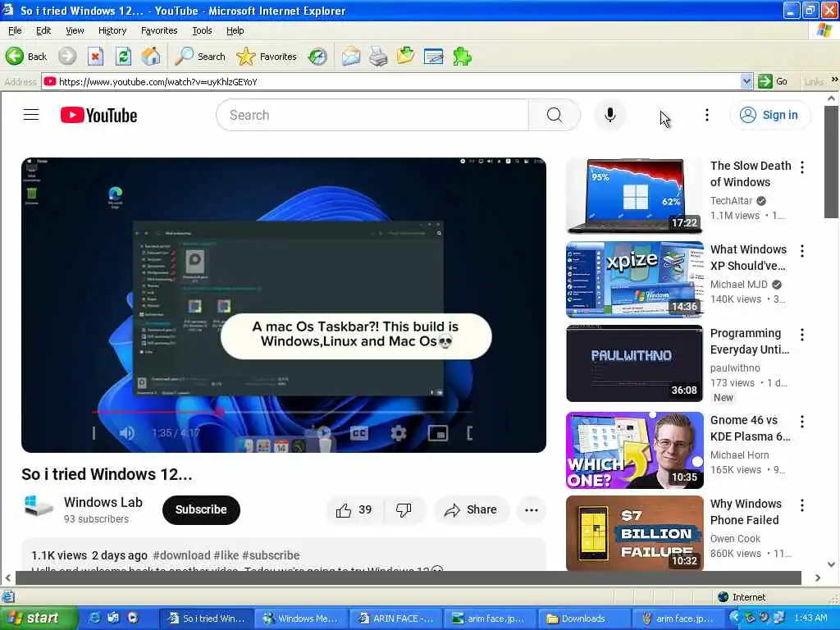Click the video player progress bar
840x630 pixels.
coord(282,412)
